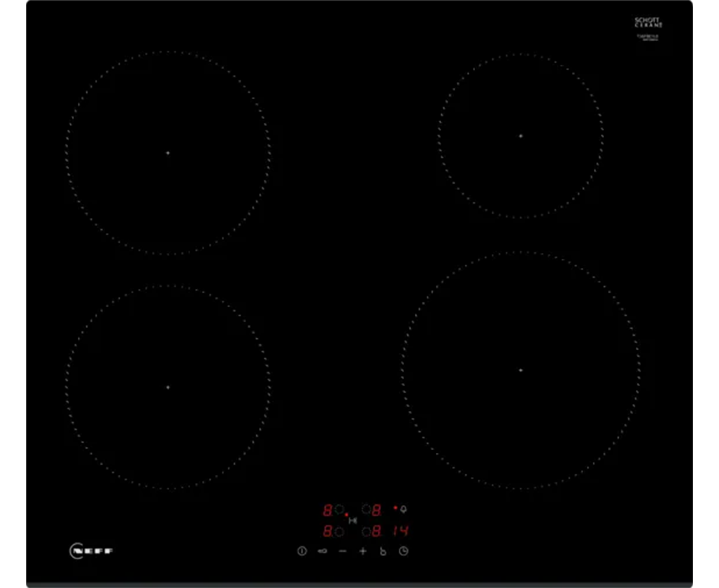
Task: Select the rear-left zone selector ring
Action: pyautogui.click(x=339, y=510)
